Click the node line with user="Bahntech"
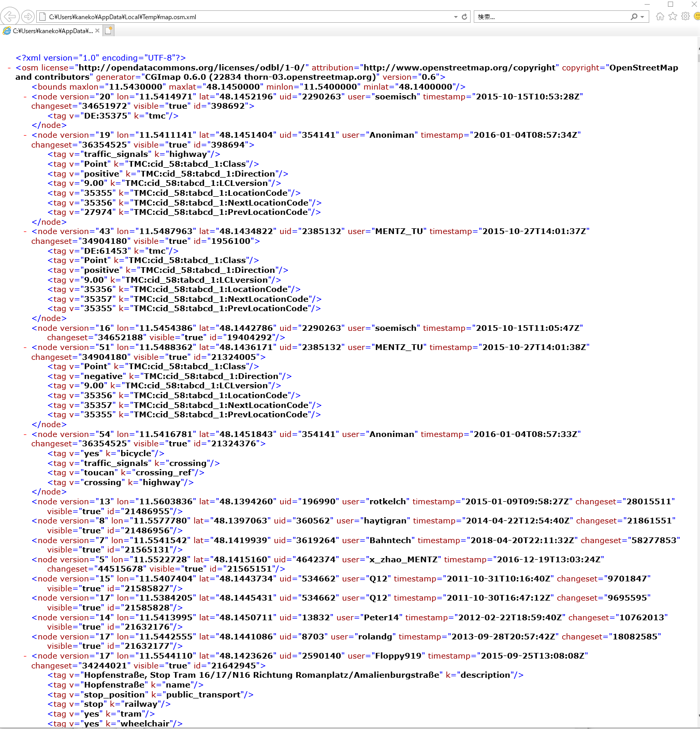The width and height of the screenshot is (700, 729). coord(356,545)
